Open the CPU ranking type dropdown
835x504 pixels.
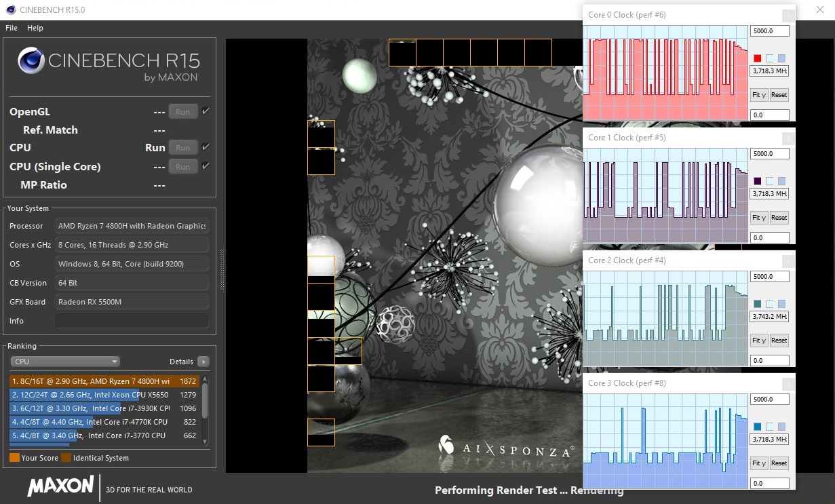(x=65, y=362)
